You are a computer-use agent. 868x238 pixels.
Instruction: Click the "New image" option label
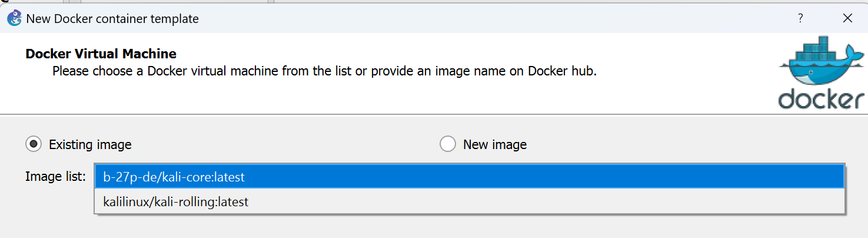[x=495, y=144]
